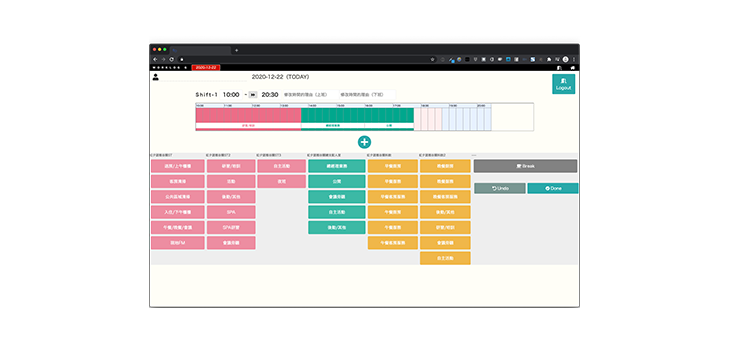Select the pink 研習/培訓 task button
Viewport: 730px width, 360px height.
(231, 166)
